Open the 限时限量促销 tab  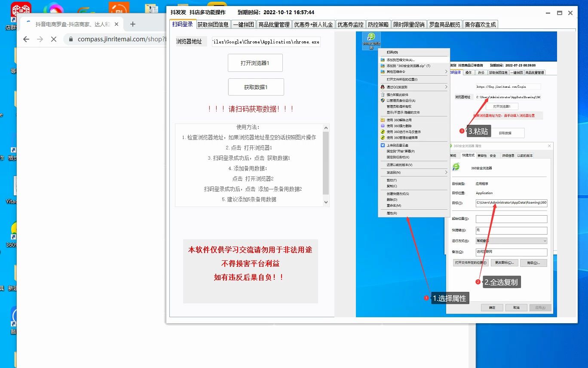[409, 25]
